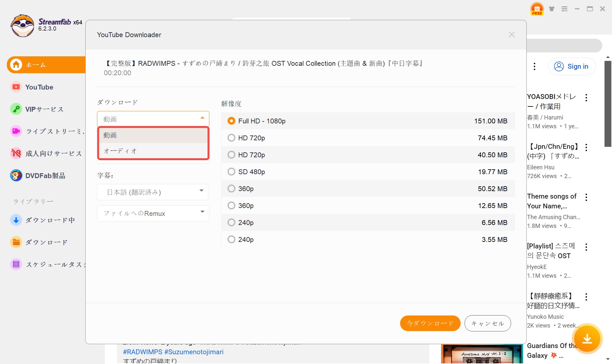Open ダウンロード中 arrow icon
Image resolution: width=612 pixels, height=364 pixels.
(x=16, y=220)
